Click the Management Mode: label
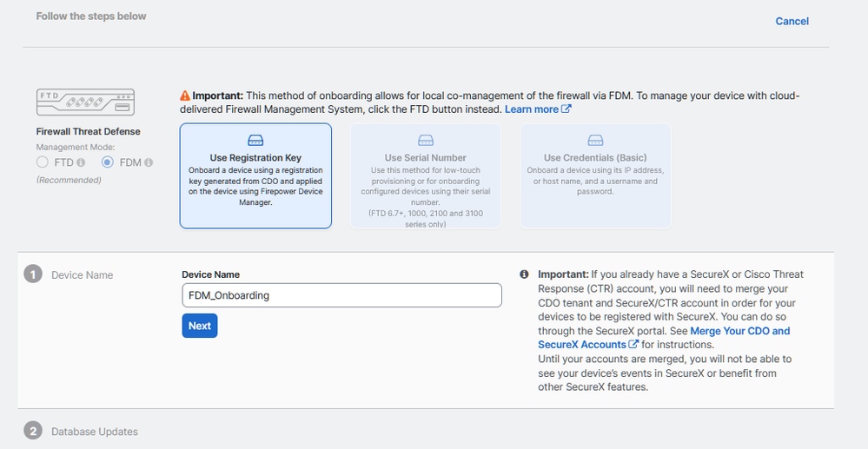Image resolution: width=868 pixels, height=449 pixels. click(x=76, y=148)
